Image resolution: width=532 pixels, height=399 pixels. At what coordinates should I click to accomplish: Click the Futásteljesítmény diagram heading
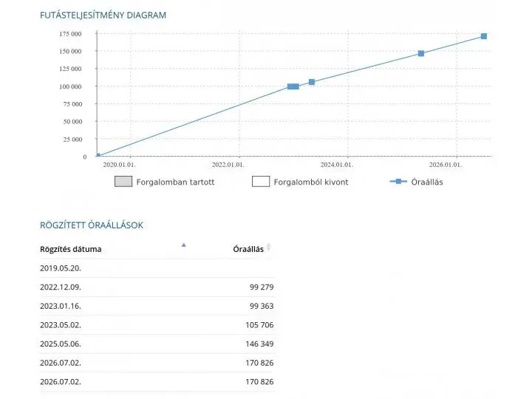(x=103, y=16)
